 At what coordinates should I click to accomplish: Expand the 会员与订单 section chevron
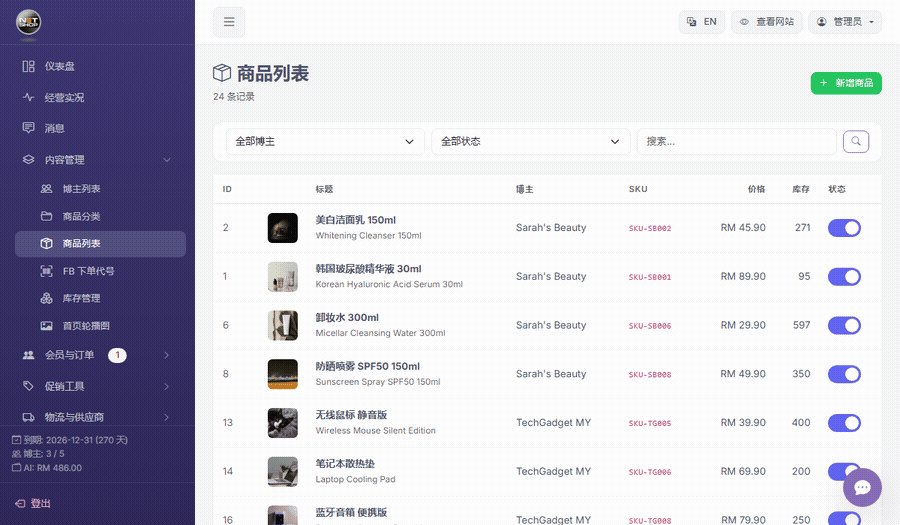(166, 355)
